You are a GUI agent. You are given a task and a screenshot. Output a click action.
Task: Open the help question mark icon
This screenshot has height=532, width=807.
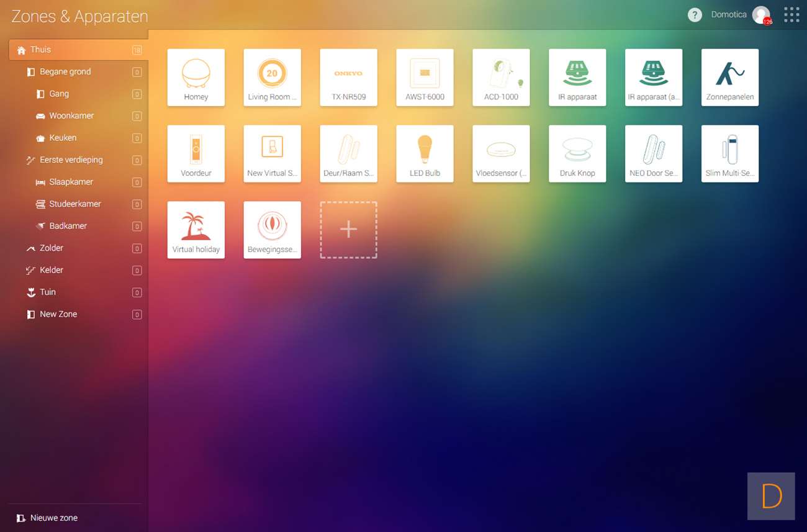click(695, 15)
